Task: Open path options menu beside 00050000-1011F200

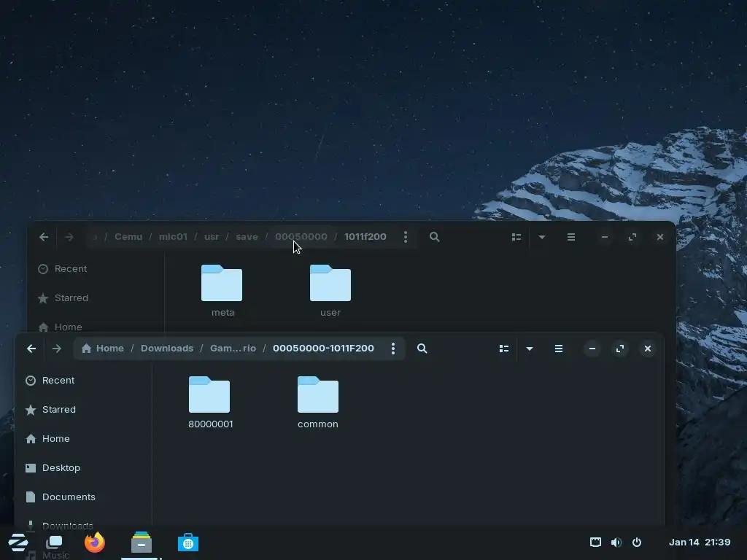Action: coord(393,349)
